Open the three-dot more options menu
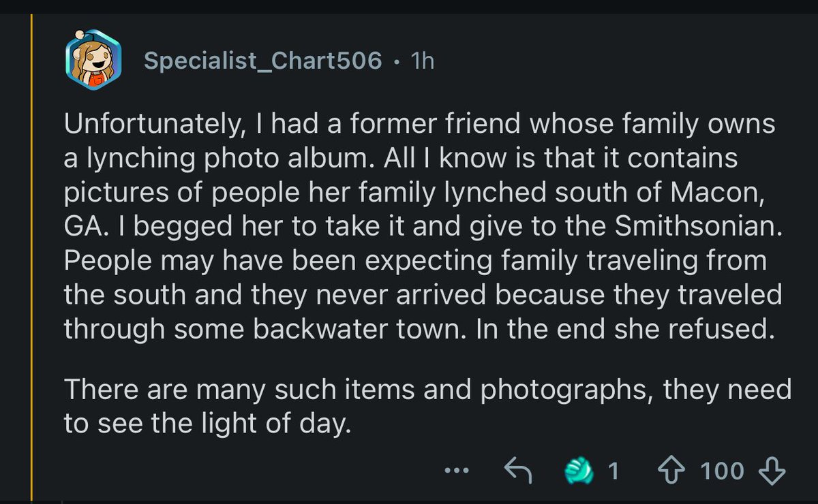The height and width of the screenshot is (504, 818). [456, 470]
